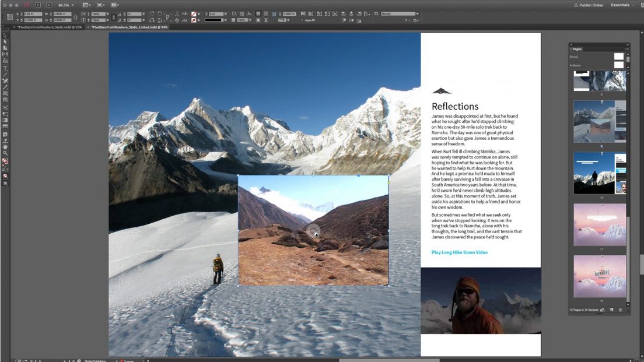Click the Publish Online button
This screenshot has height=362, width=644.
[588, 5]
